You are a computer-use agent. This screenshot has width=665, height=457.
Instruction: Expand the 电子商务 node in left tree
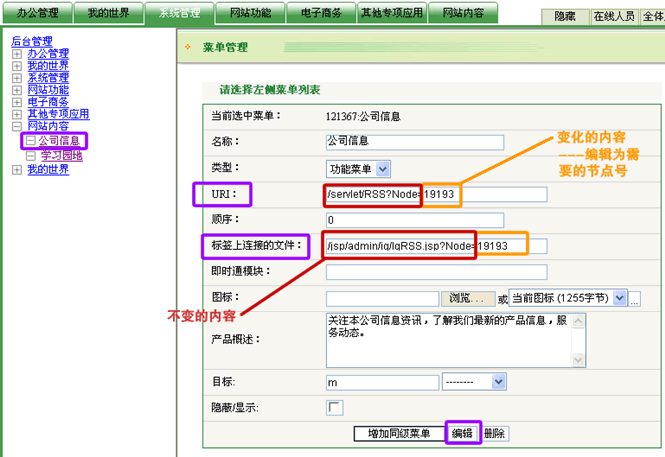[17, 102]
